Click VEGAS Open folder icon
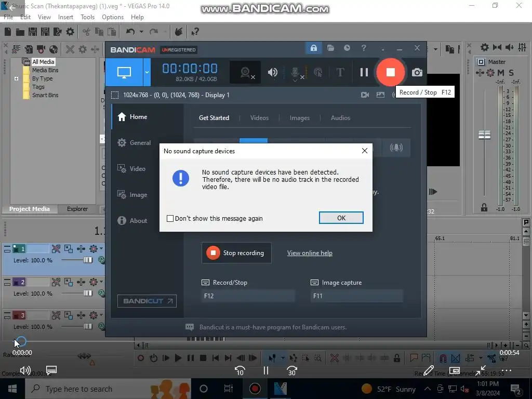 20,32
